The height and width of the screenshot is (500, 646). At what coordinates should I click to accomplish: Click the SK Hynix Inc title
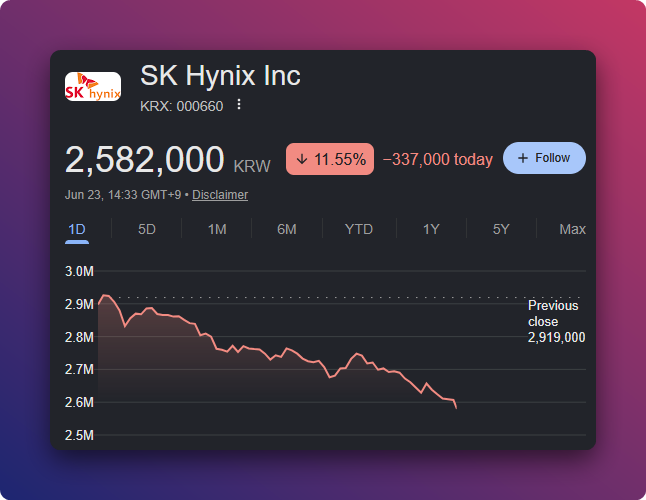[220, 76]
